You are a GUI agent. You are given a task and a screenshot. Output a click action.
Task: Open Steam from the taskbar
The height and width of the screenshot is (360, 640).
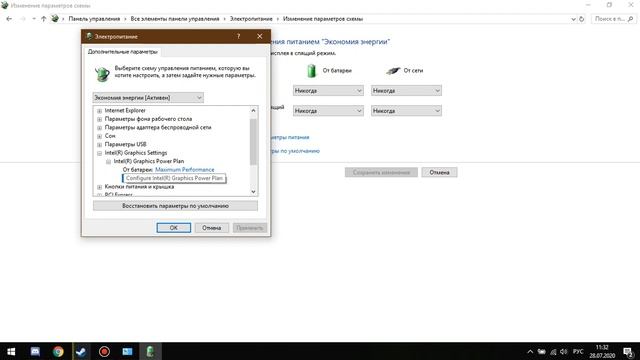pyautogui.click(x=81, y=351)
